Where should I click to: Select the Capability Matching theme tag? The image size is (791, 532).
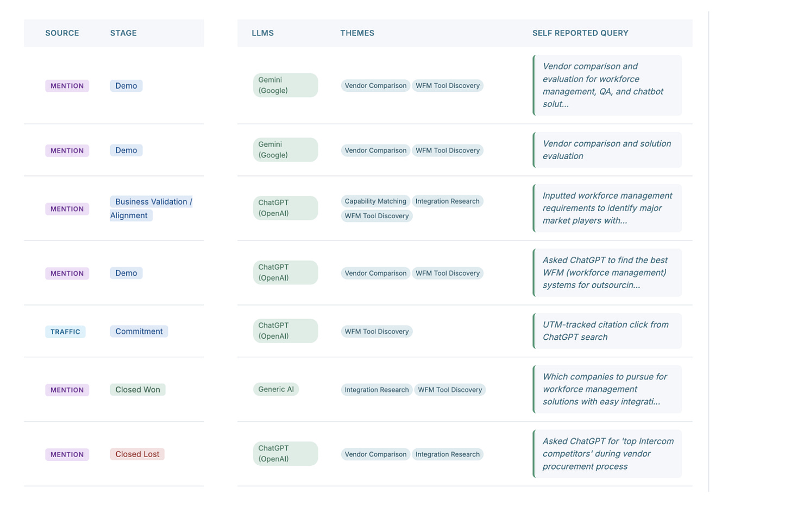375,201
